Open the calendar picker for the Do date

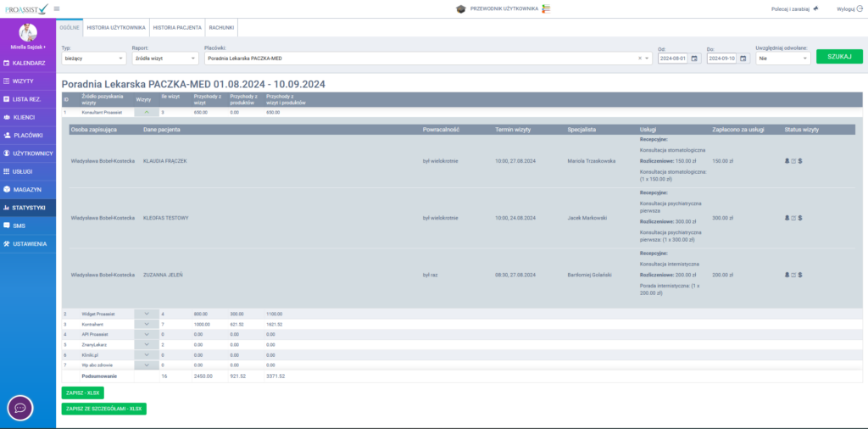point(743,58)
